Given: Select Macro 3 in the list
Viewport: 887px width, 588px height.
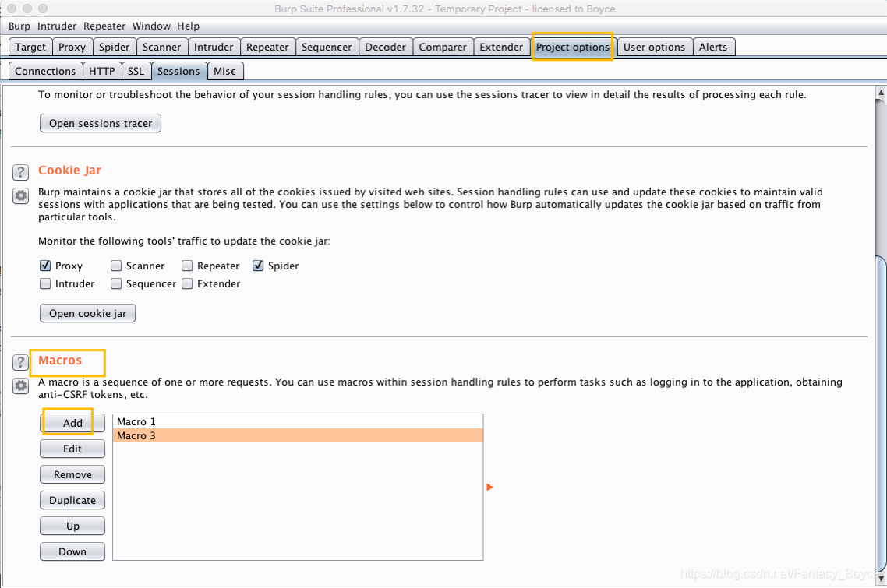Looking at the screenshot, I should click(x=298, y=436).
